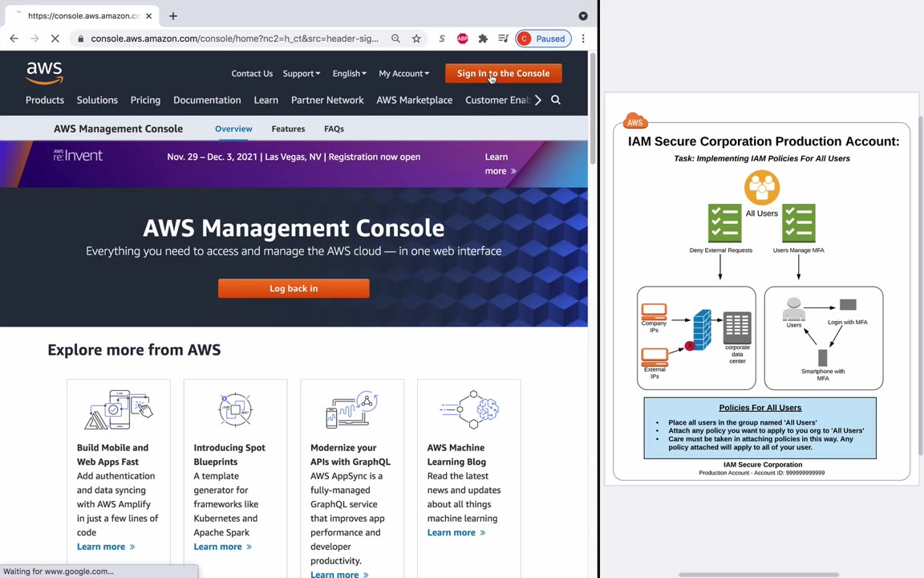This screenshot has height=578, width=924.
Task: Click the diagram window vertical scrollbar
Action: click(x=921, y=286)
